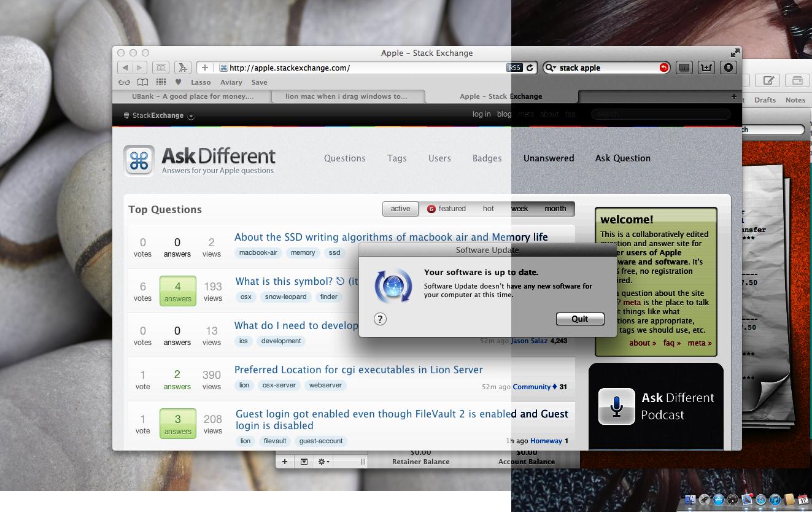The image size is (812, 512).
Task: Click the Ask Different Podcast microphone icon
Action: click(616, 406)
